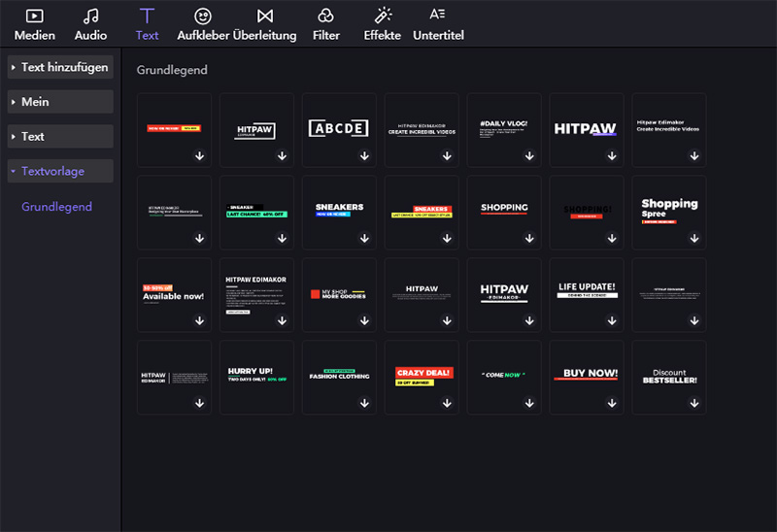The width and height of the screenshot is (777, 532).
Task: Download the Discount BESTSELLER! template
Action: (694, 403)
